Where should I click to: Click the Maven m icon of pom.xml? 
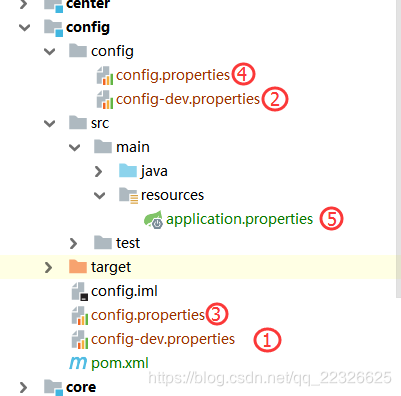pyautogui.click(x=78, y=363)
